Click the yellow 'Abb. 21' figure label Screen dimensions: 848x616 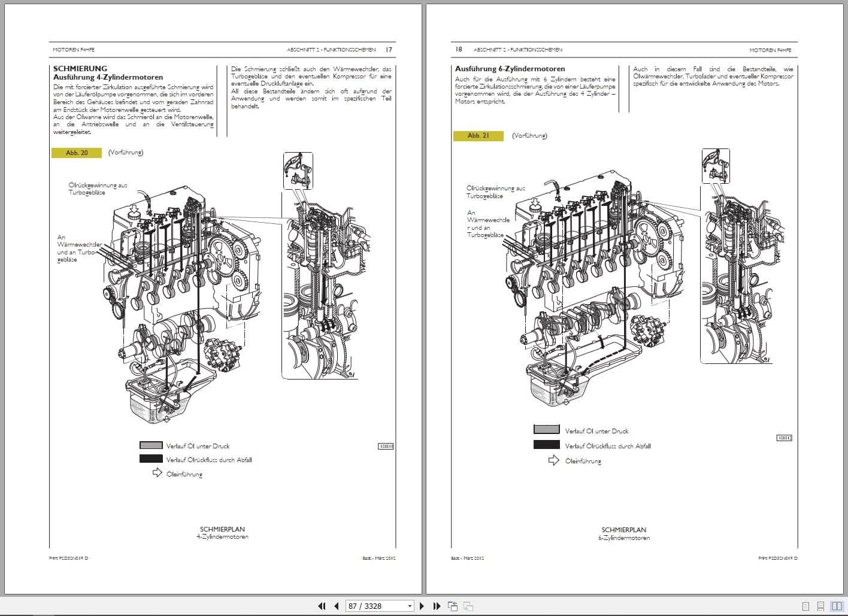click(x=478, y=135)
